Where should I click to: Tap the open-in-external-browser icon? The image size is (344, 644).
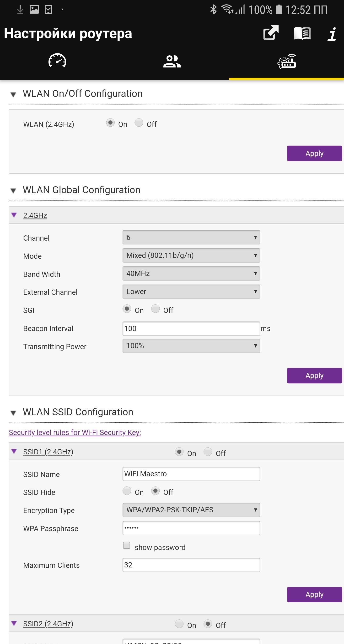coord(271,33)
